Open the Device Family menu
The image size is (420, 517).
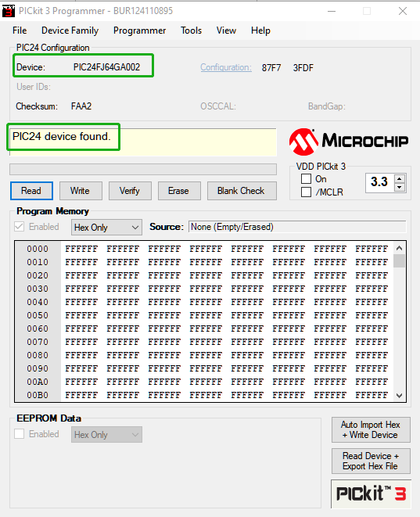[x=70, y=31]
